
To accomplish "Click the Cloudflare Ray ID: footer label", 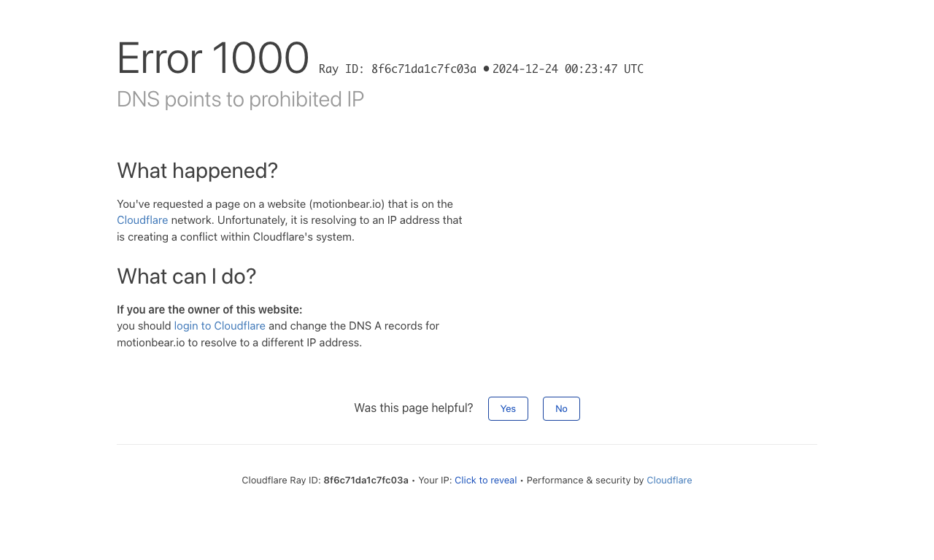I will pyautogui.click(x=281, y=481).
